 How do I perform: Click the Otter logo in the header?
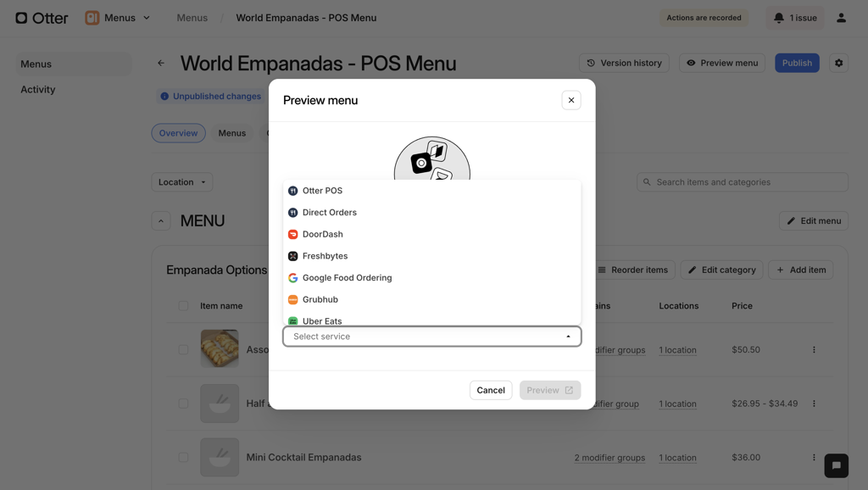[x=42, y=18]
